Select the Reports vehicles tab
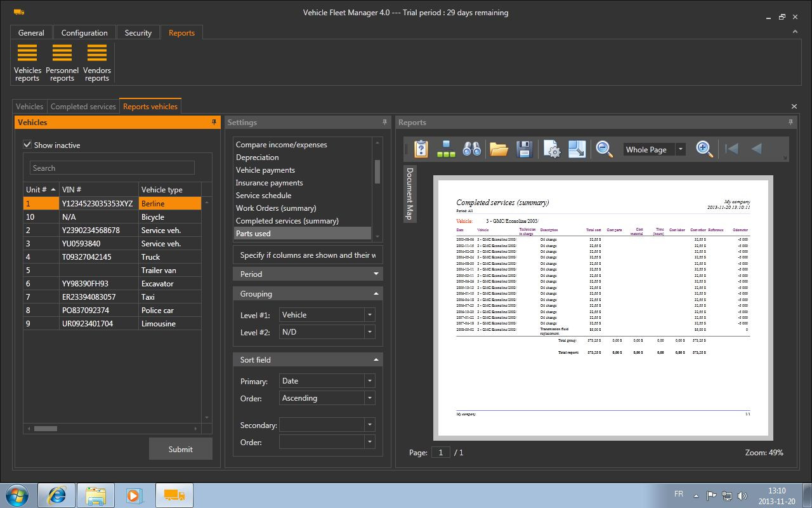 pos(150,107)
